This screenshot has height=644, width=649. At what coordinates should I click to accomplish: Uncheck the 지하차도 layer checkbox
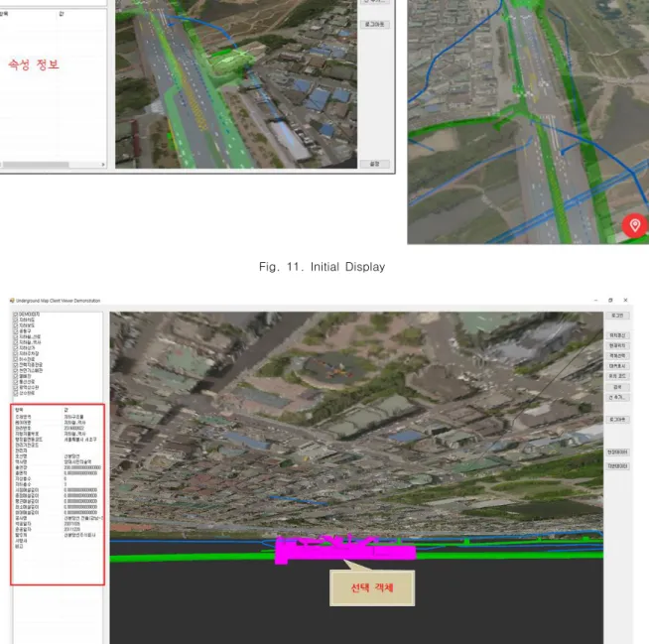[16, 320]
